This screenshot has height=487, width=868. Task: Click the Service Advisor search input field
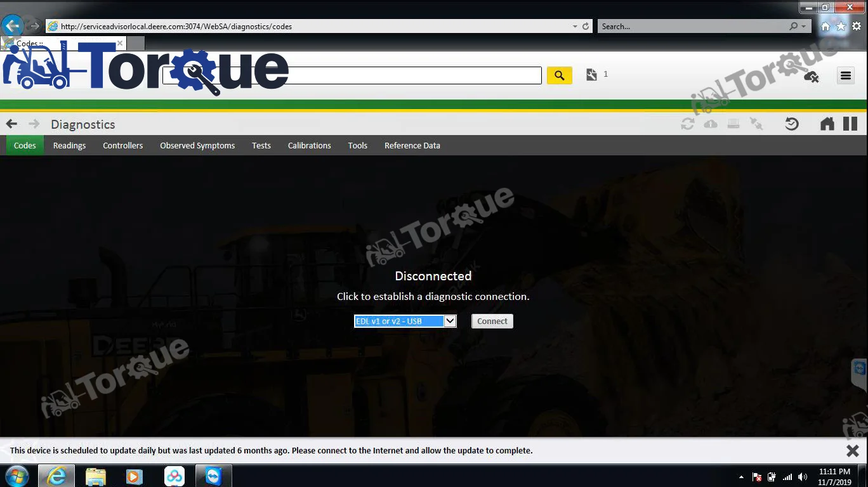tap(352, 75)
